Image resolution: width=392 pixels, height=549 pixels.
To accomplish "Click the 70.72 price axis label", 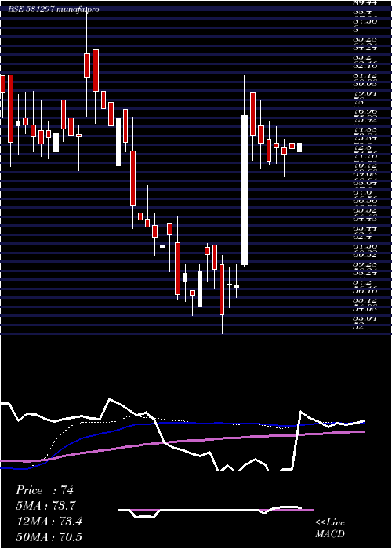I will (x=365, y=166).
